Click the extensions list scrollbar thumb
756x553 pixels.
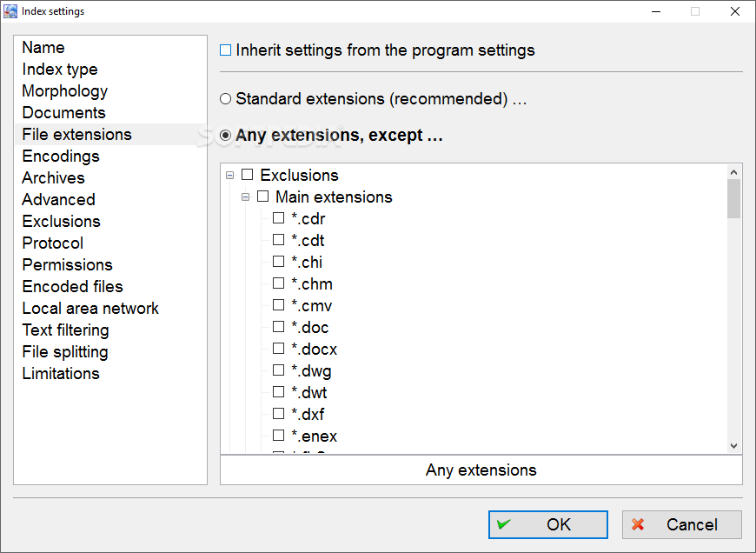click(733, 199)
